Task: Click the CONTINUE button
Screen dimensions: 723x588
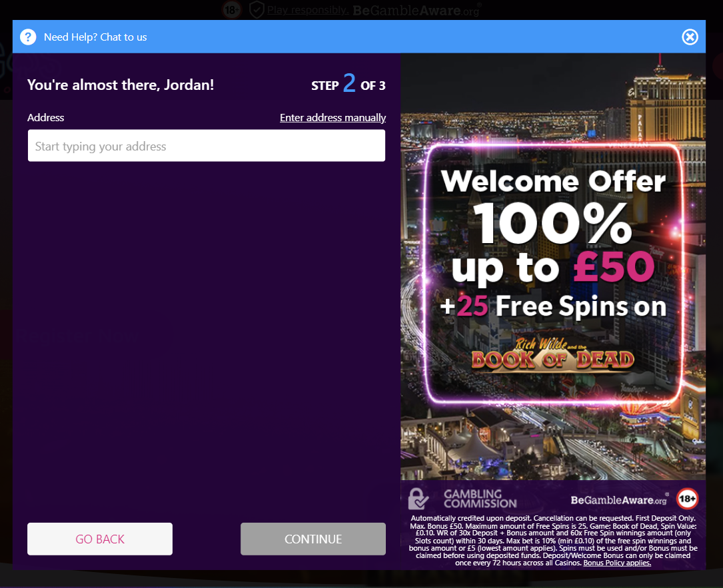Action: pyautogui.click(x=313, y=539)
